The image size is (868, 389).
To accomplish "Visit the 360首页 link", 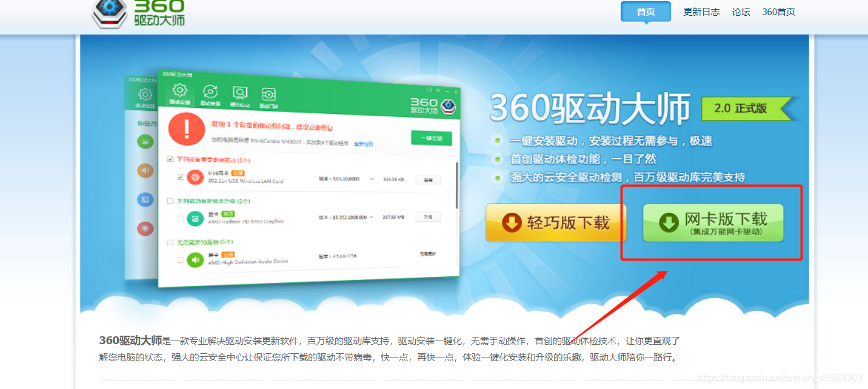I will (778, 12).
